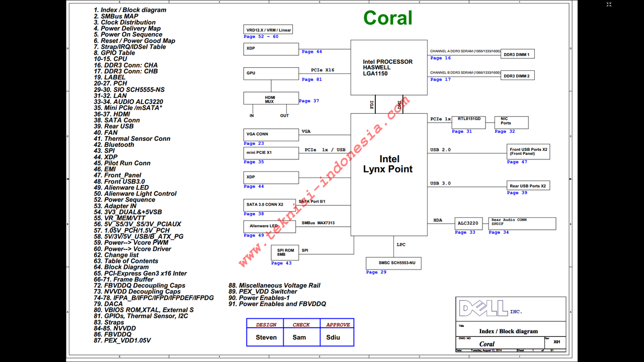This screenshot has height=362, width=644.
Task: Open the 'Page 52 ~ 60' reference
Action: pyautogui.click(x=261, y=37)
